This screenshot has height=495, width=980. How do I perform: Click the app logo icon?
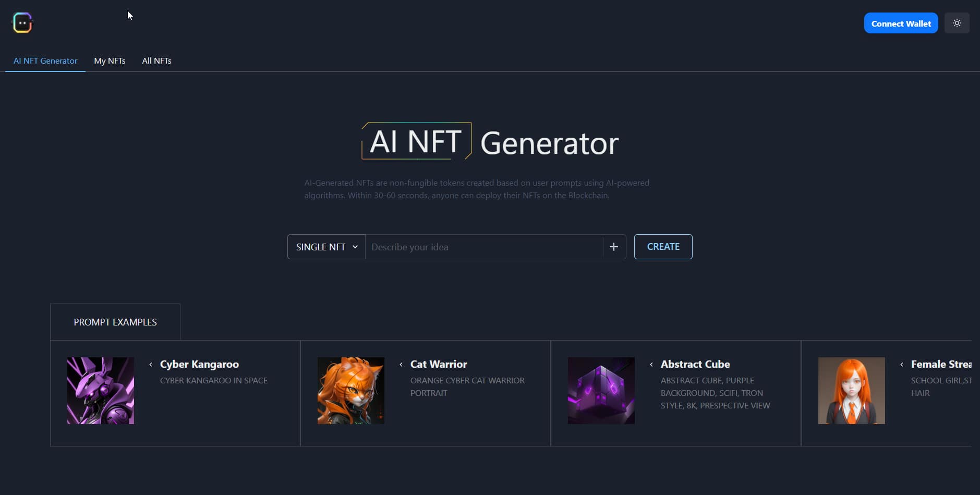coord(22,23)
